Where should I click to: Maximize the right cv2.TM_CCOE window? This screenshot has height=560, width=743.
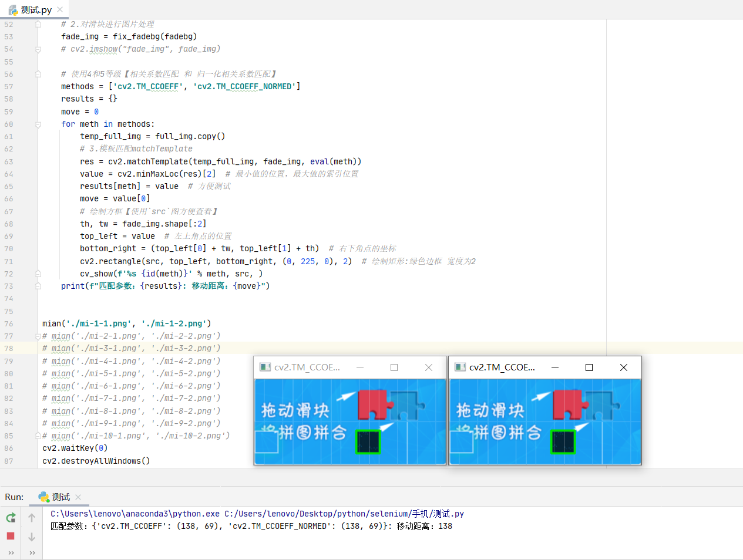click(589, 367)
